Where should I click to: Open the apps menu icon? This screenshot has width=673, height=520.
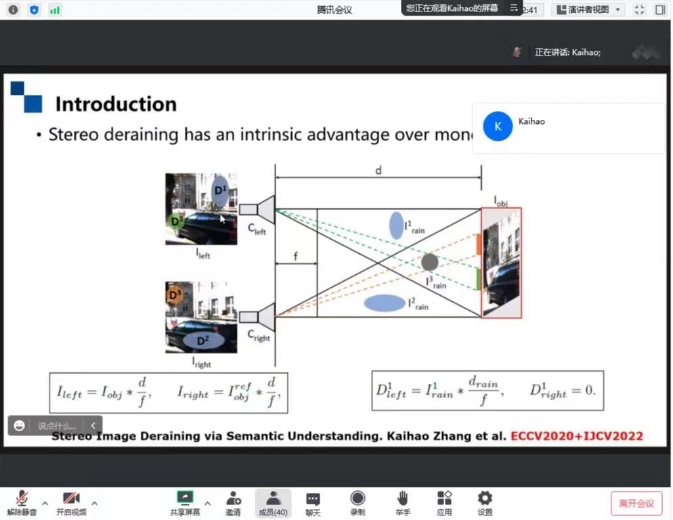click(444, 498)
